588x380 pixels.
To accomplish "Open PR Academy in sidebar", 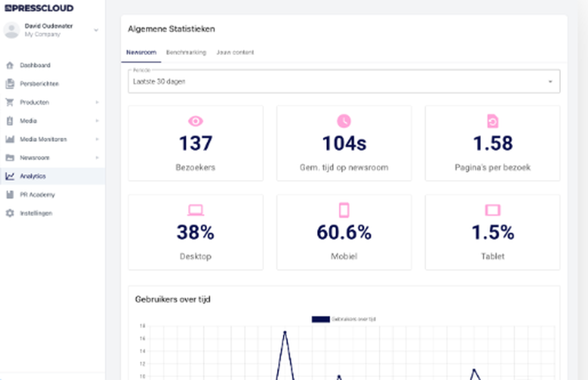I will click(x=52, y=195).
